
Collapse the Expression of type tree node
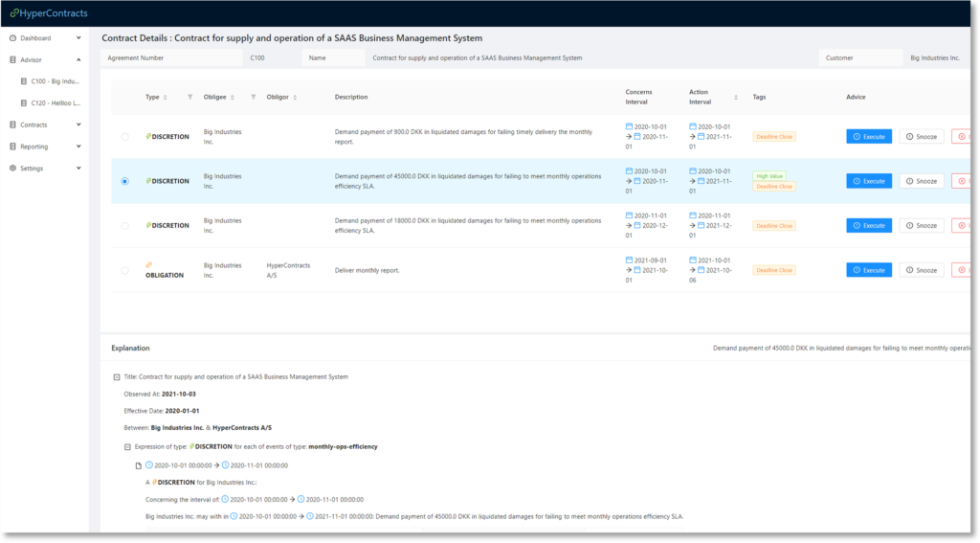coord(127,447)
